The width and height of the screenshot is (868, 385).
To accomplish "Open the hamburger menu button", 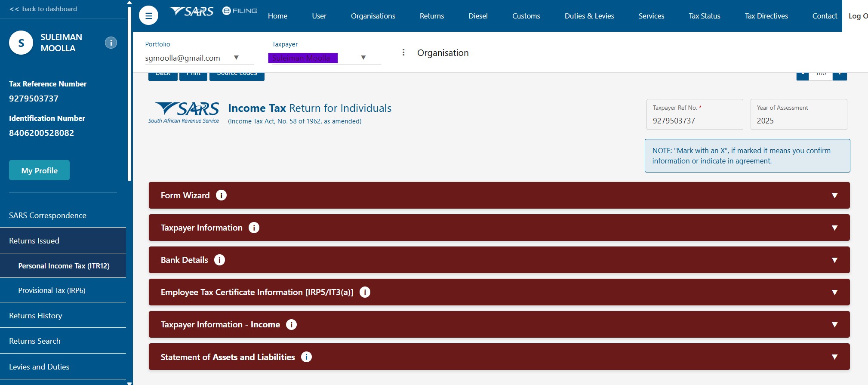I will (x=148, y=16).
